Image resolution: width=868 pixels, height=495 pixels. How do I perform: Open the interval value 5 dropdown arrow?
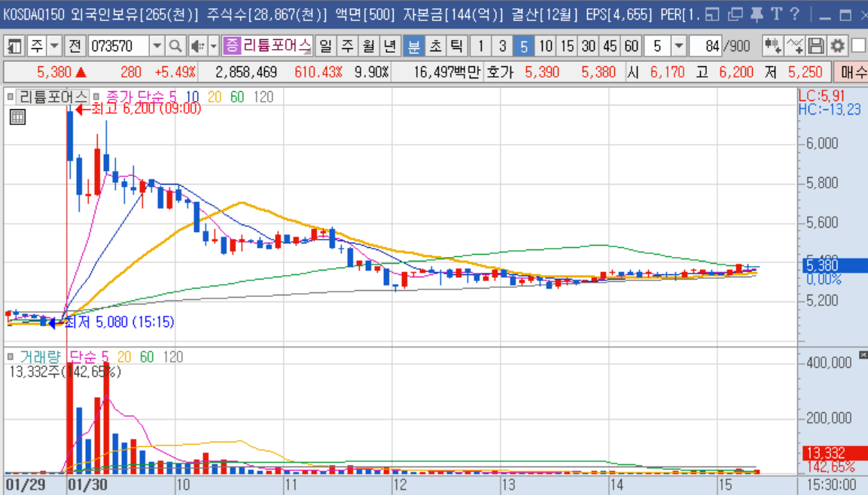click(x=679, y=46)
